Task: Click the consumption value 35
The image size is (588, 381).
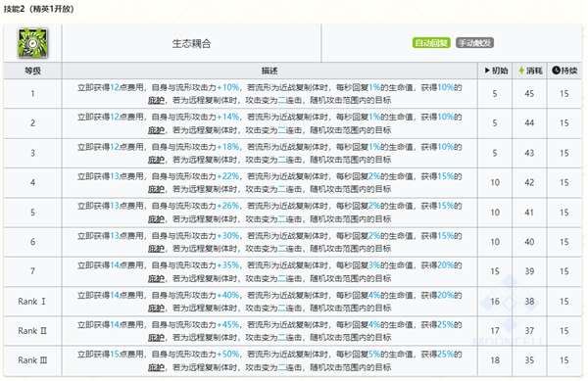Action: point(529,360)
